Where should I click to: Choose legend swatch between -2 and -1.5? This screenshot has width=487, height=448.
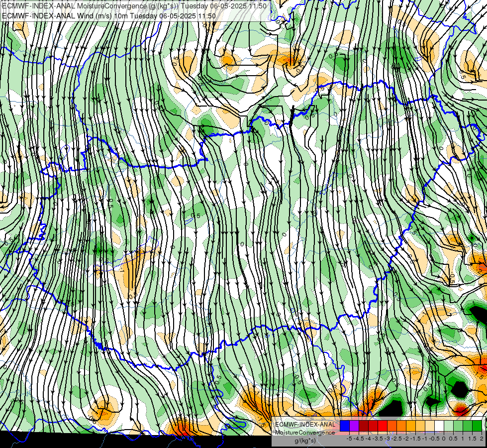click(x=411, y=426)
